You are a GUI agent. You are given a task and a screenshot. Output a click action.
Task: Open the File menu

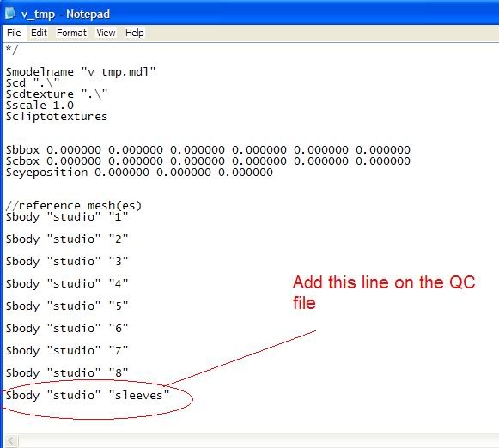point(14,33)
